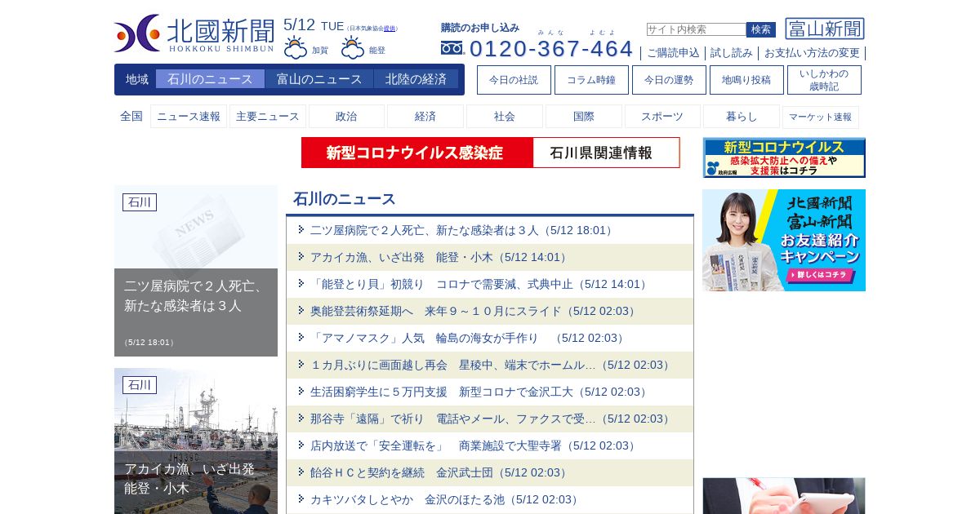
Task: Open article 奥能登芸術祭延期へ
Action: 474,311
